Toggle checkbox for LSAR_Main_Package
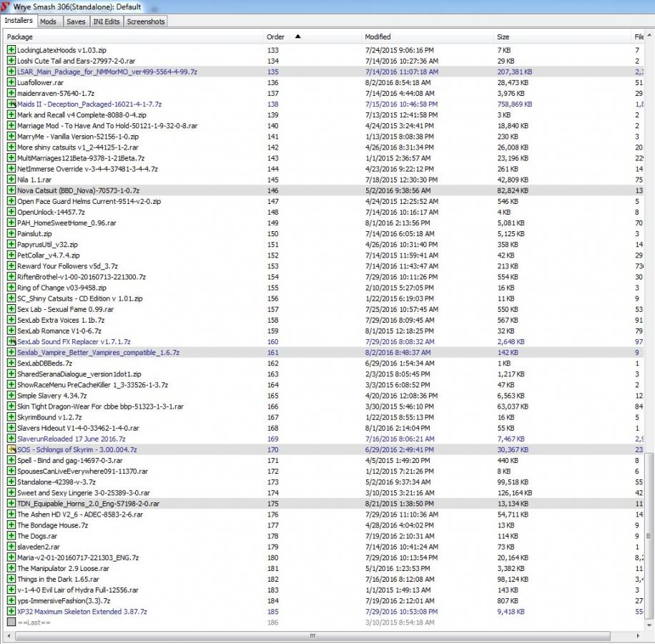 (11, 72)
